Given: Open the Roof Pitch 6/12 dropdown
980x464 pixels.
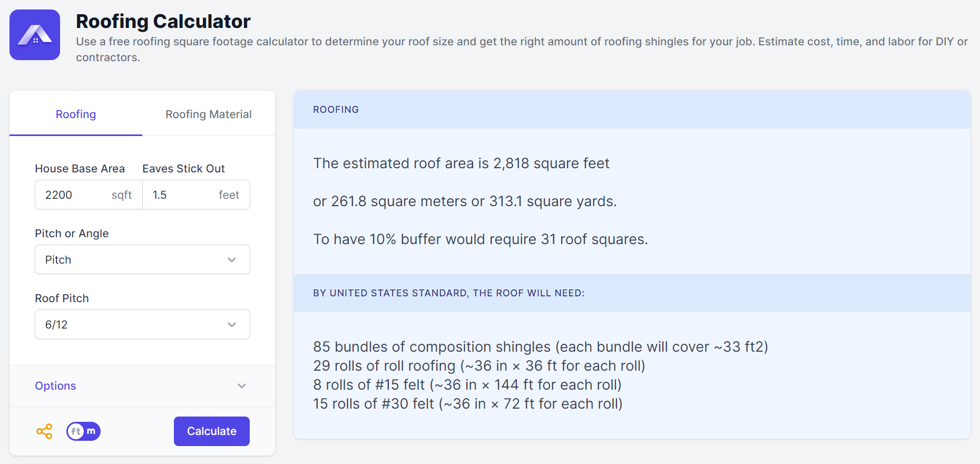Looking at the screenshot, I should tap(142, 324).
